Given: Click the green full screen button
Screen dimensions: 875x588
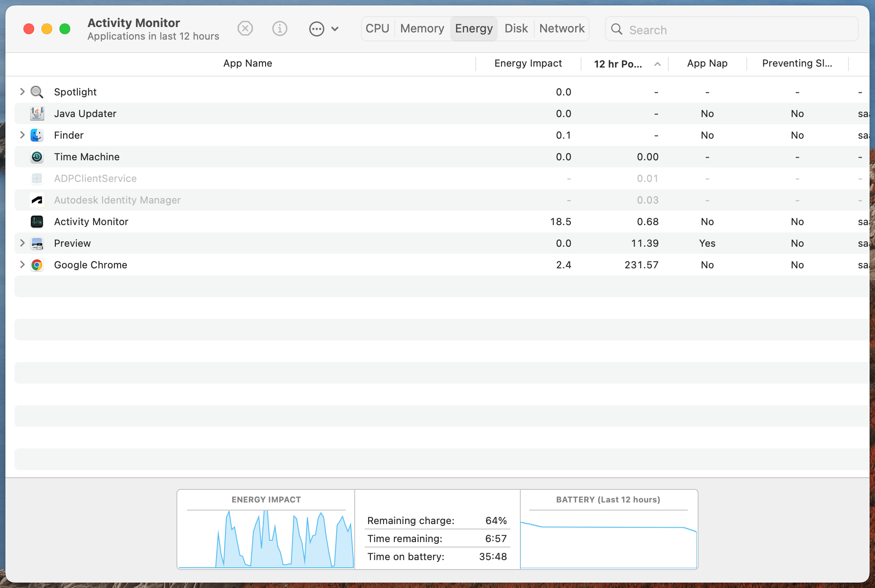Looking at the screenshot, I should (x=65, y=29).
